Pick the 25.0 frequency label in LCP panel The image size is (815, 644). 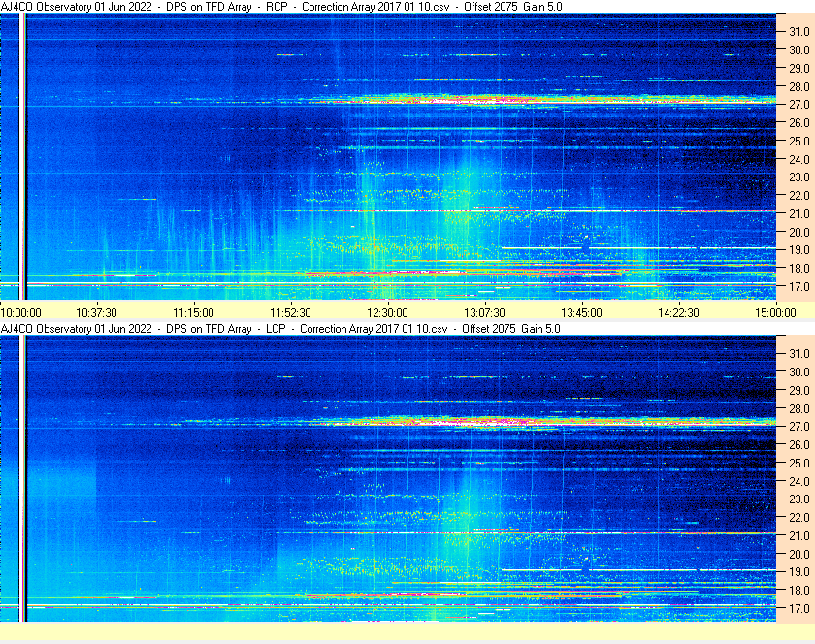799,463
